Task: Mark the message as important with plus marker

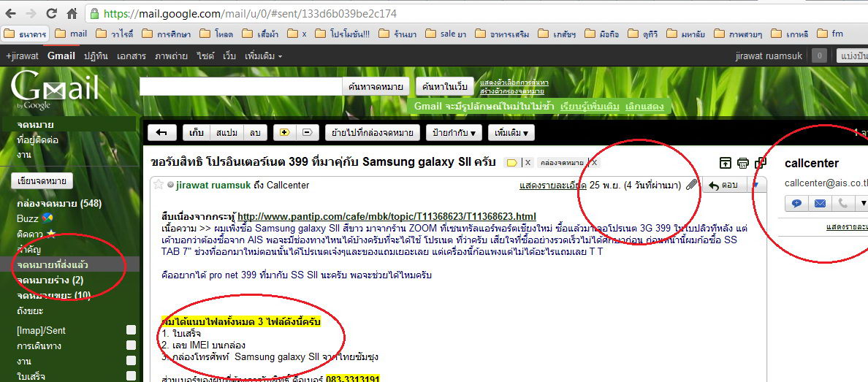Action: point(285,132)
